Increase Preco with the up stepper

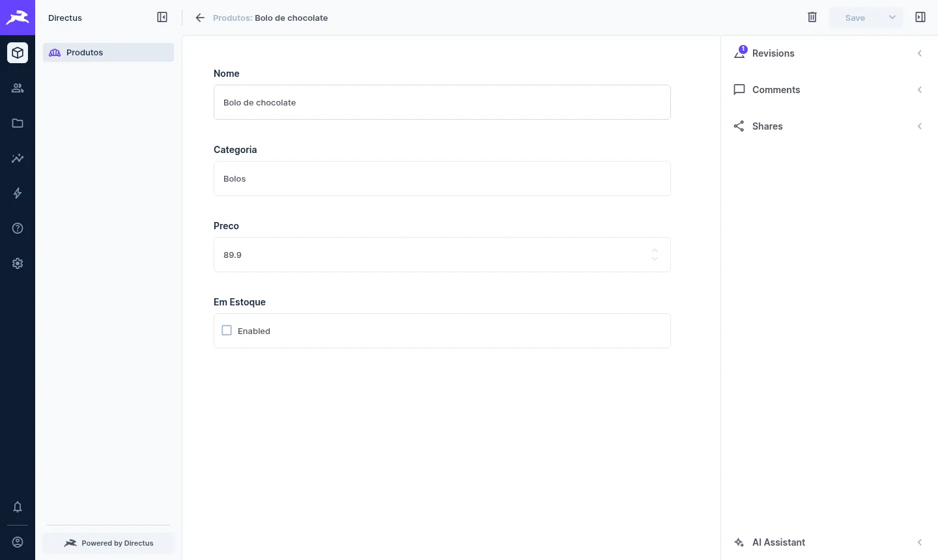655,250
